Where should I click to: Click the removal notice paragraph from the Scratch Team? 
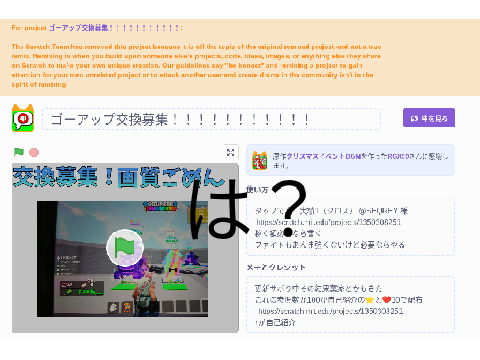[196, 65]
